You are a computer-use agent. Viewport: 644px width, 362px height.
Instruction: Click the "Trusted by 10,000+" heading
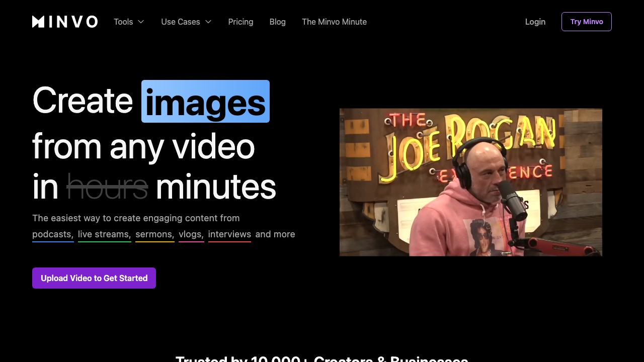(321, 358)
